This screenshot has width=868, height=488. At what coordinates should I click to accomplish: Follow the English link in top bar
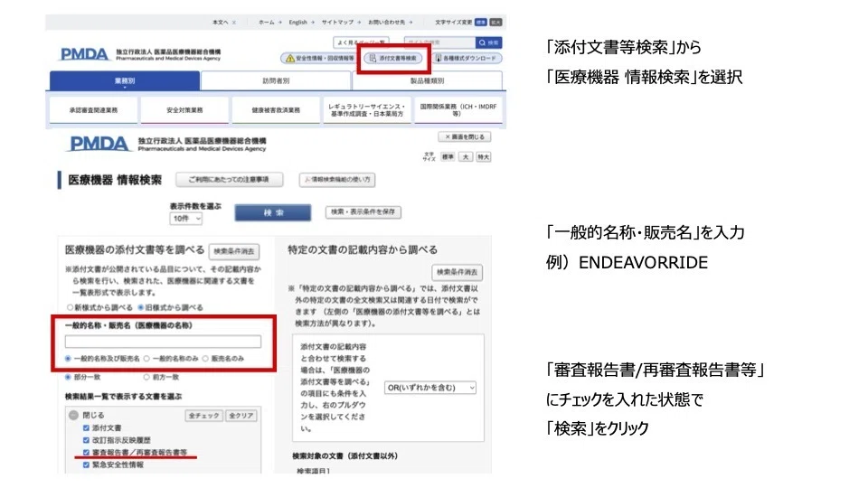point(301,22)
